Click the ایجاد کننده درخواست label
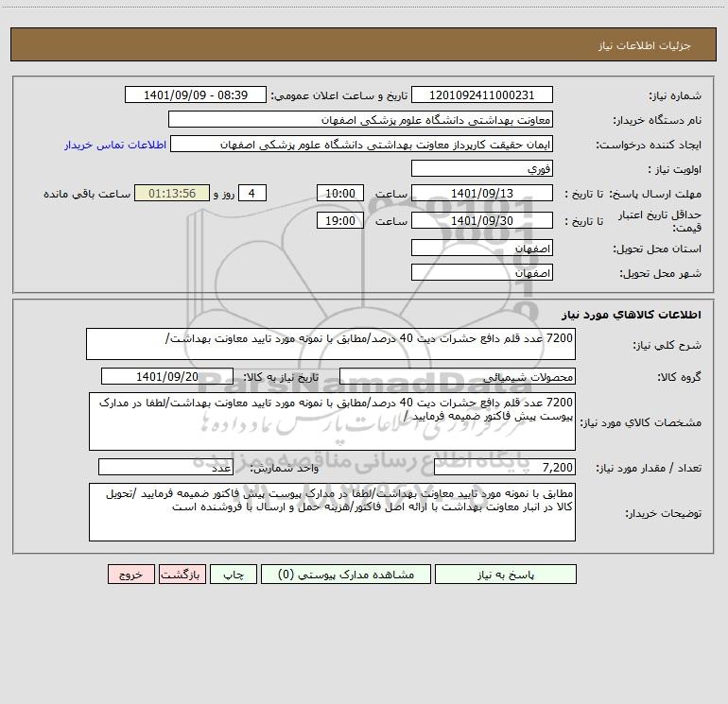The height and width of the screenshot is (704, 728). point(649,146)
